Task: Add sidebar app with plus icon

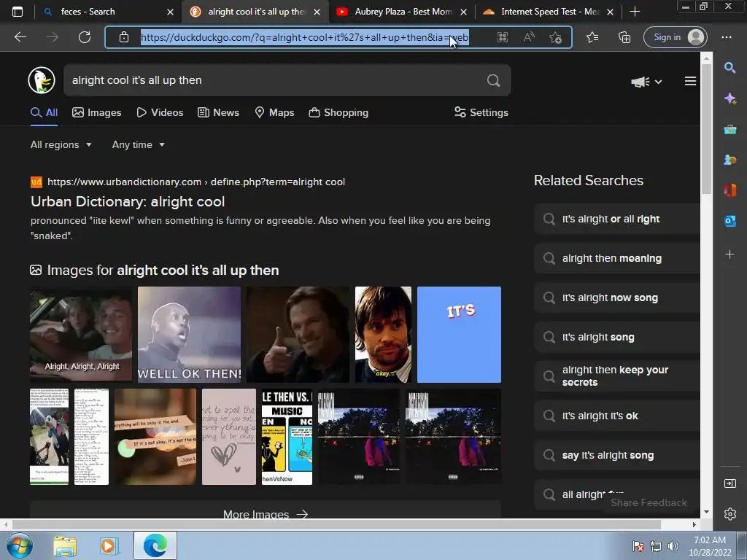Action: 729,254
